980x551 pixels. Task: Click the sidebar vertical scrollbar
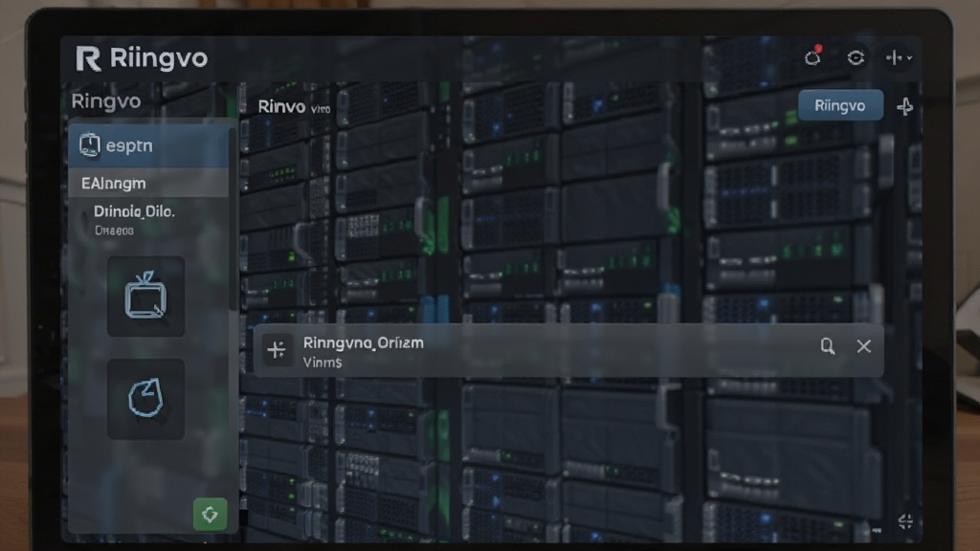[234, 219]
